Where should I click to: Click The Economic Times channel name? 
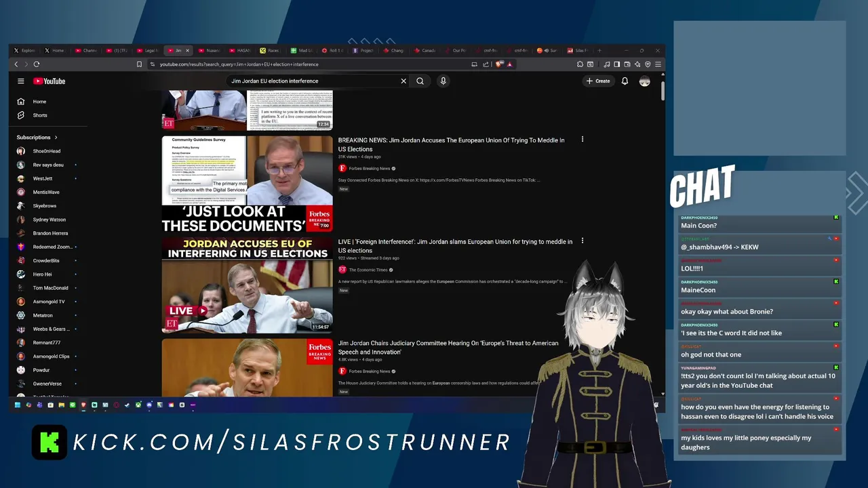tap(368, 270)
